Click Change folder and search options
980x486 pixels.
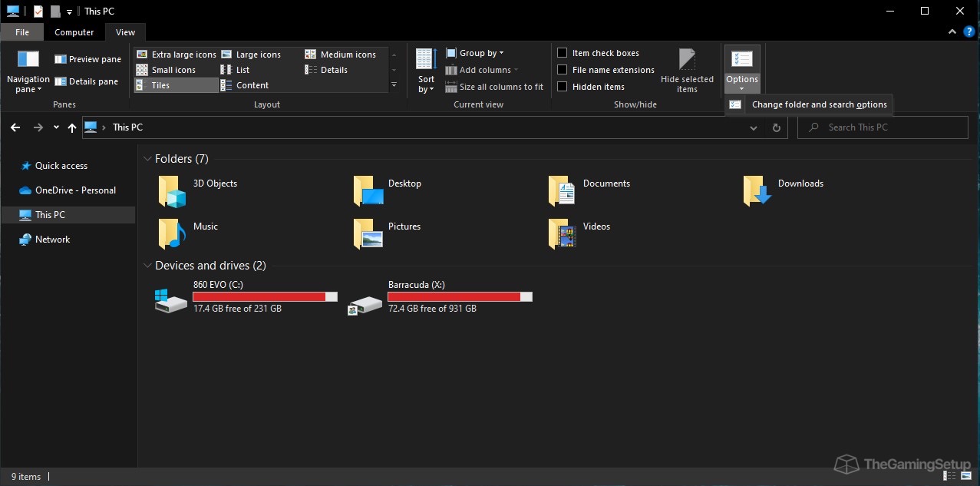(x=809, y=104)
